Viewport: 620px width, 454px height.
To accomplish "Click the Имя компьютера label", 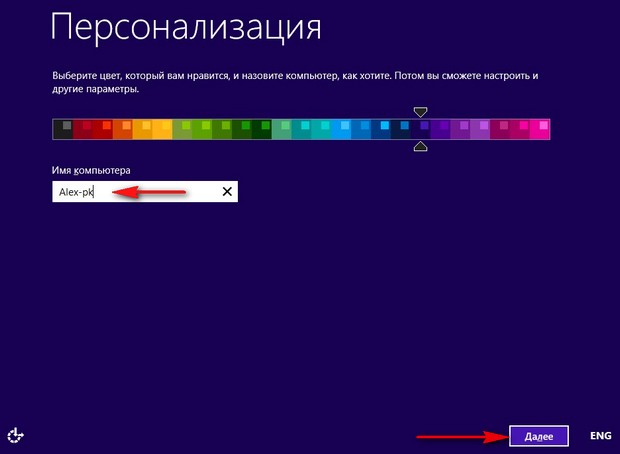I will pos(91,170).
